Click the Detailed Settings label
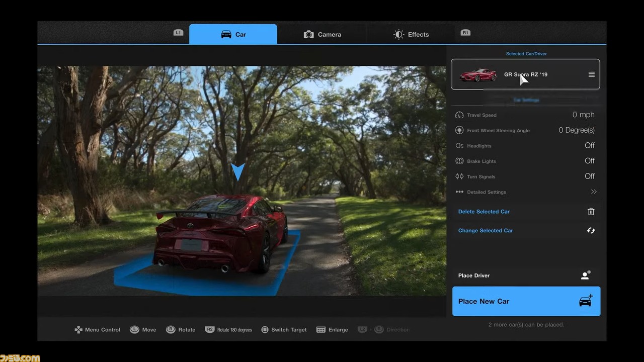 pos(487,192)
